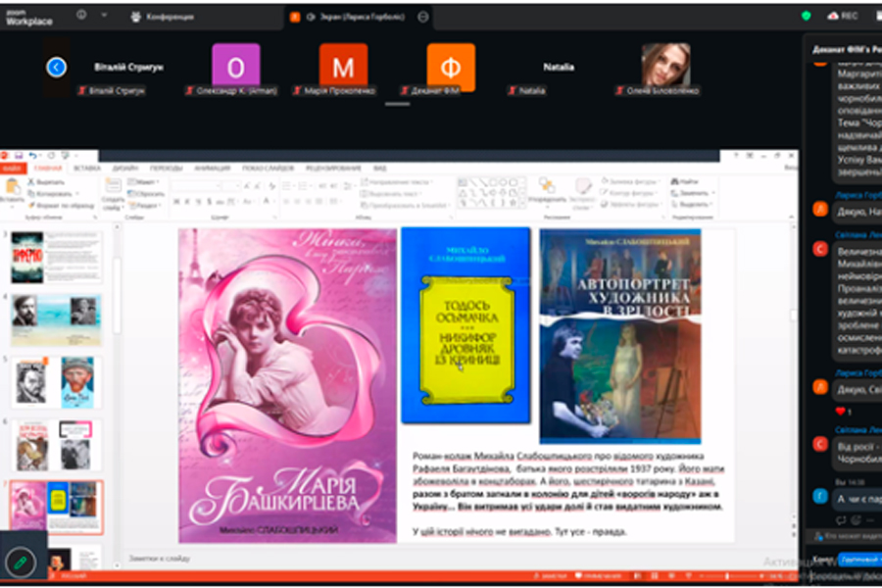Click Конференция in Zoom title bar
Screen dimensions: 882x588
163,17
